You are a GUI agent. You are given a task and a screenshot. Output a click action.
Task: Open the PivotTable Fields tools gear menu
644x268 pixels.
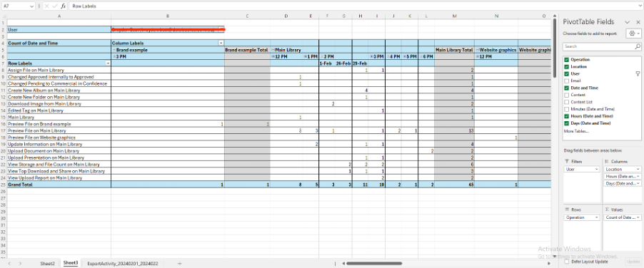[633, 33]
